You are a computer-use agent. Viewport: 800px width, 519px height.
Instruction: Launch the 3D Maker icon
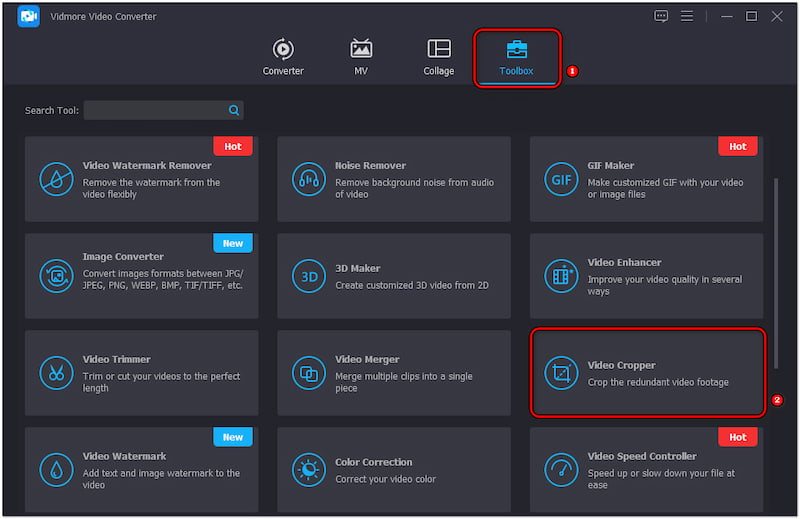pos(309,276)
